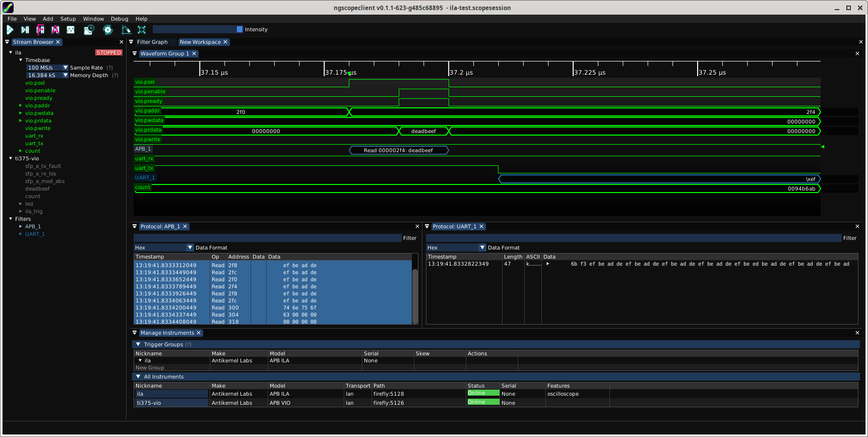Click the waveform display toolbar icon
Viewport: 868px width, 437px height.
[71, 30]
